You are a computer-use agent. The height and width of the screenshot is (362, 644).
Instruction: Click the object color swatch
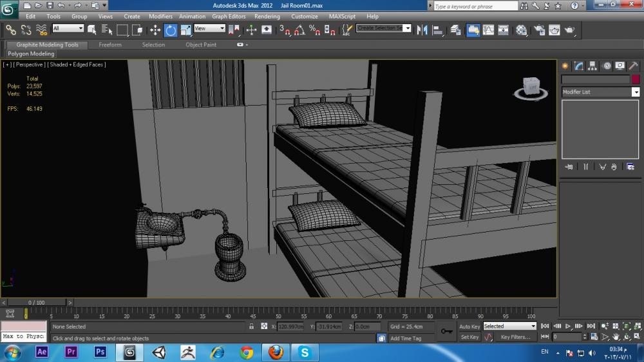(636, 79)
